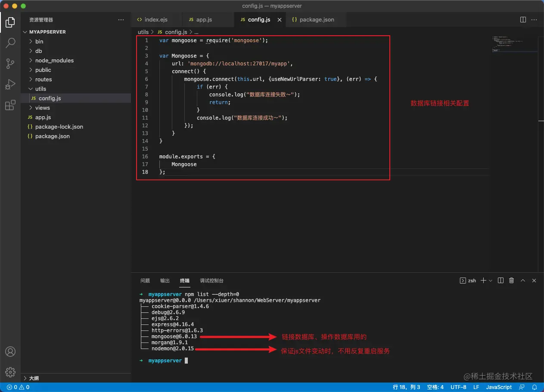
Task: Collapse the utils folder
Action: (x=40, y=89)
